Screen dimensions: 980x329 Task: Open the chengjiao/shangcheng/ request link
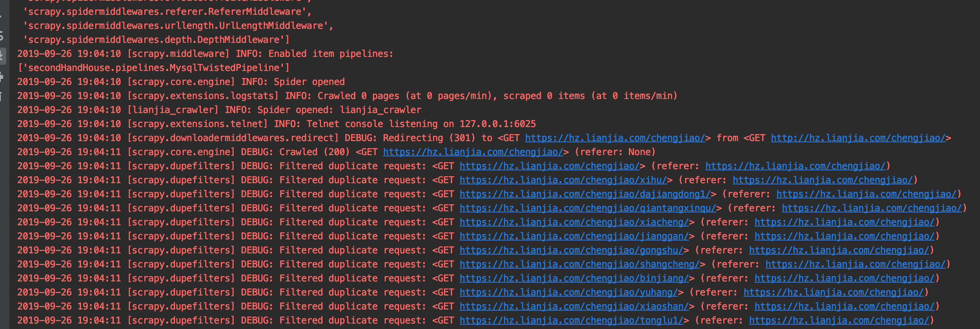coord(580,264)
